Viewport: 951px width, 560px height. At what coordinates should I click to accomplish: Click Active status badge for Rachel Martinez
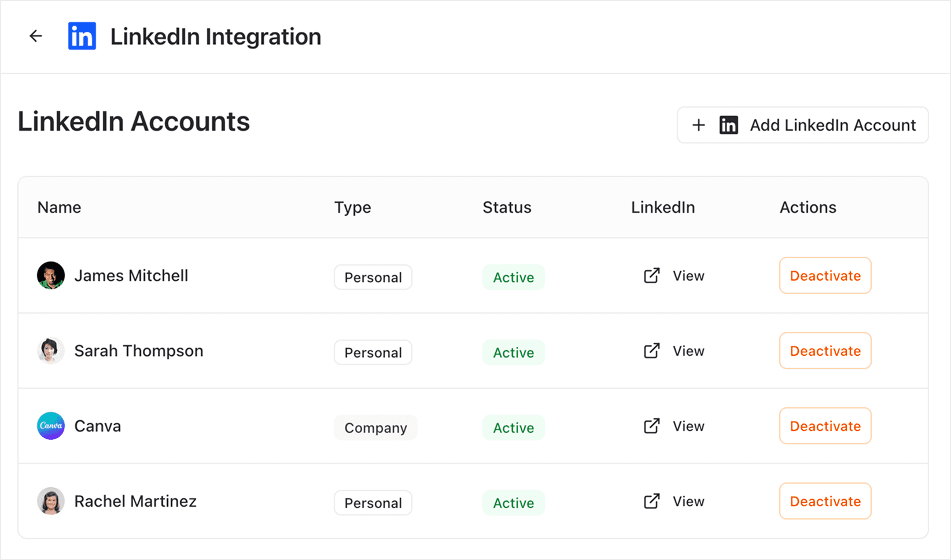pos(514,503)
